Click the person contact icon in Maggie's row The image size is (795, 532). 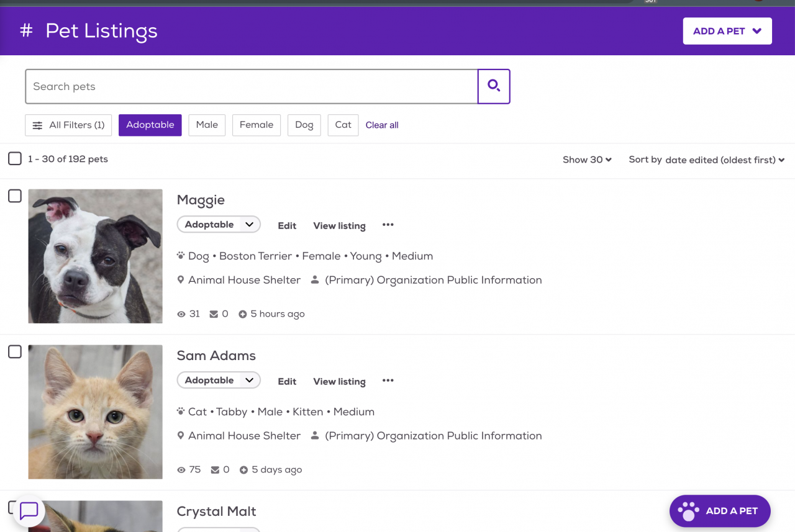tap(315, 280)
